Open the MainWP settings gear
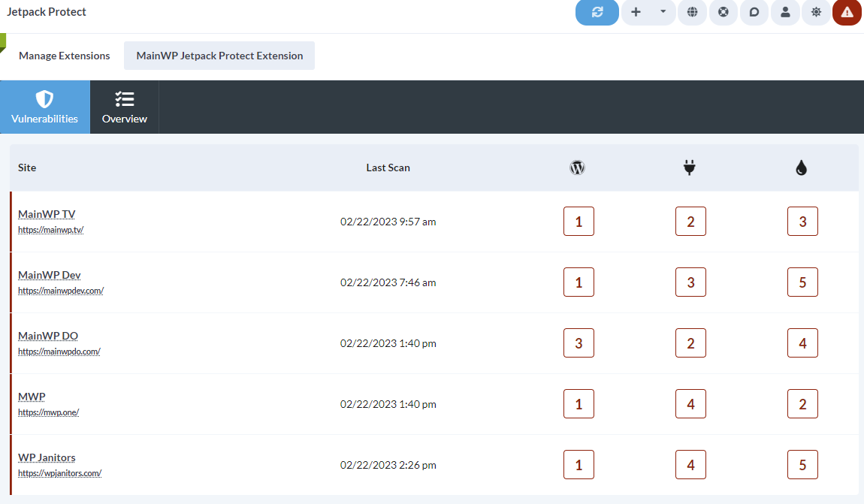 (x=816, y=13)
